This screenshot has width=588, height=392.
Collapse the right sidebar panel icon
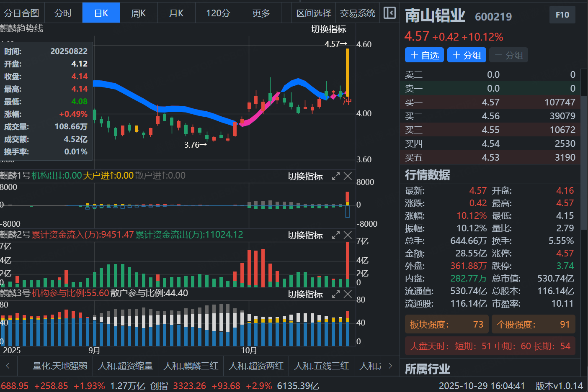pyautogui.click(x=389, y=13)
